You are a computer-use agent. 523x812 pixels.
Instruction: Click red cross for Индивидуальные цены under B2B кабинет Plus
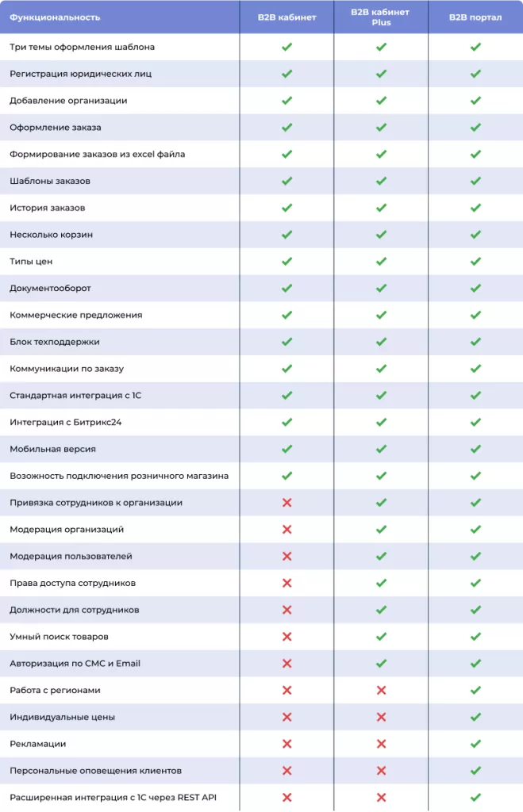(x=381, y=717)
